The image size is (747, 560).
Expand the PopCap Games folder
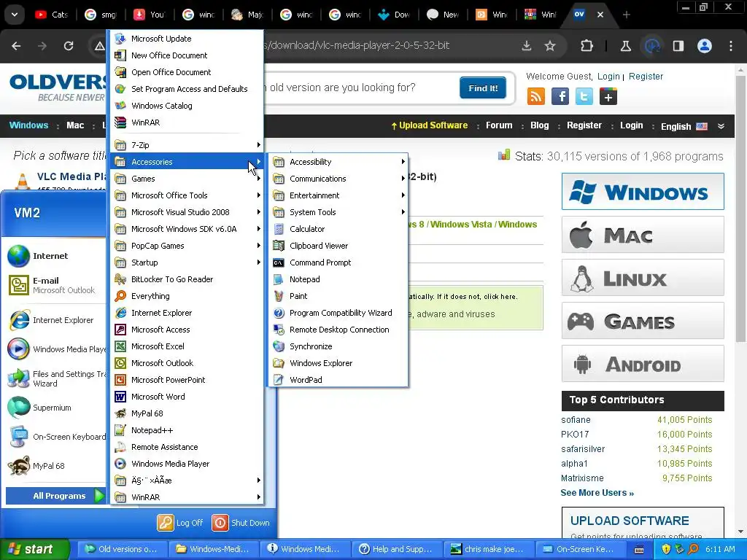[187, 246]
